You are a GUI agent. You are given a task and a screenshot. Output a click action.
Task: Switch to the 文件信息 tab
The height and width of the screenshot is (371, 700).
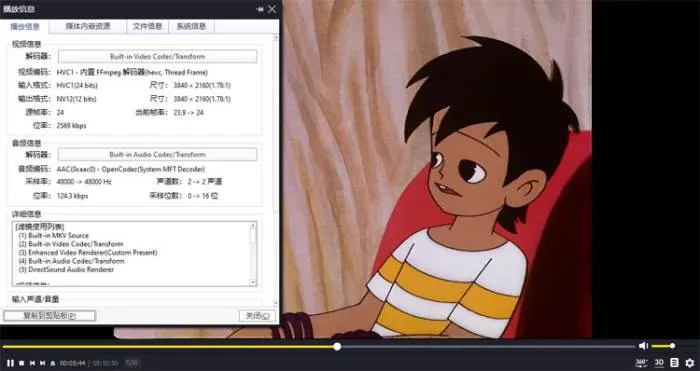pyautogui.click(x=147, y=26)
